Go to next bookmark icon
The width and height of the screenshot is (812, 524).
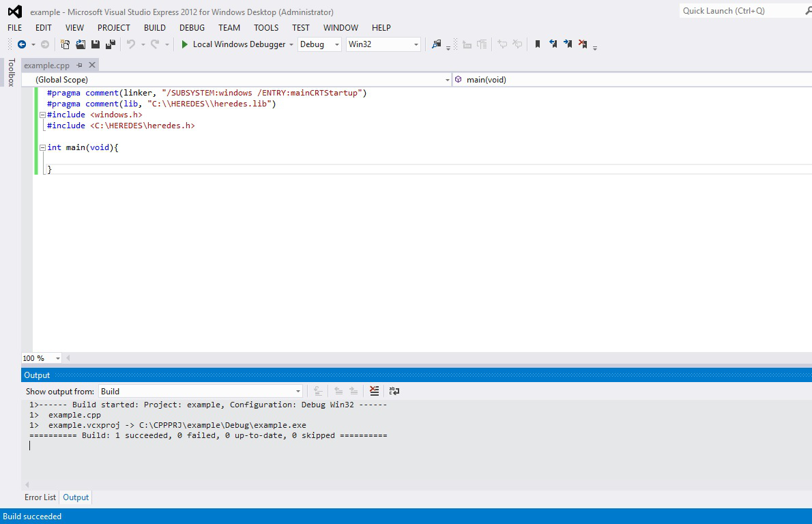(x=568, y=44)
